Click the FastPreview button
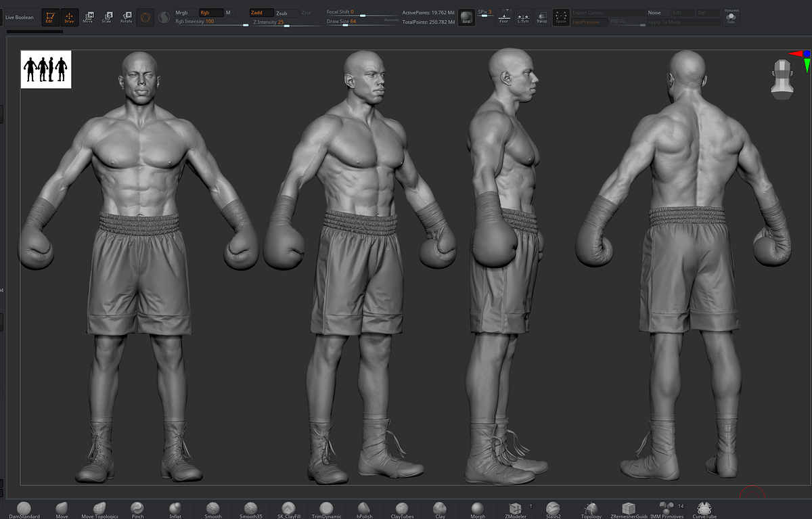Viewport: 812px width, 519px height. pos(589,22)
